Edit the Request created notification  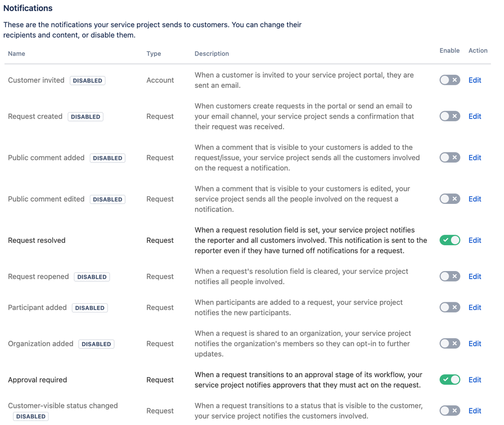[474, 116]
